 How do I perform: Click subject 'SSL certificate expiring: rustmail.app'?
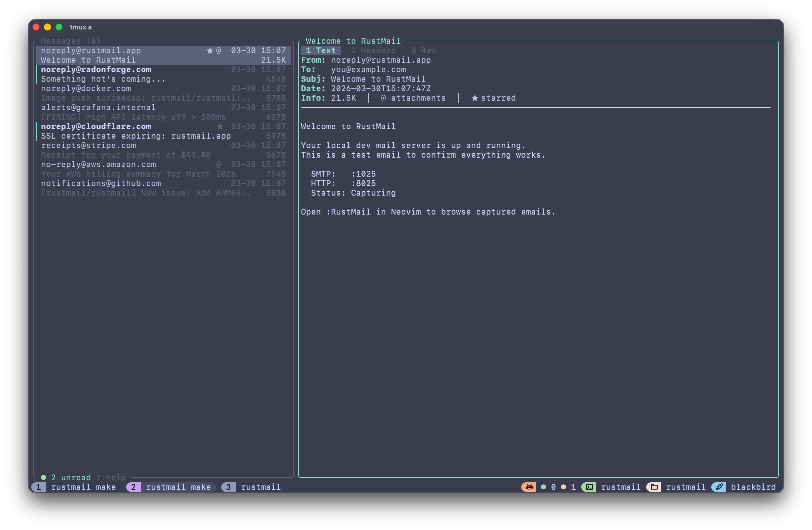point(136,136)
